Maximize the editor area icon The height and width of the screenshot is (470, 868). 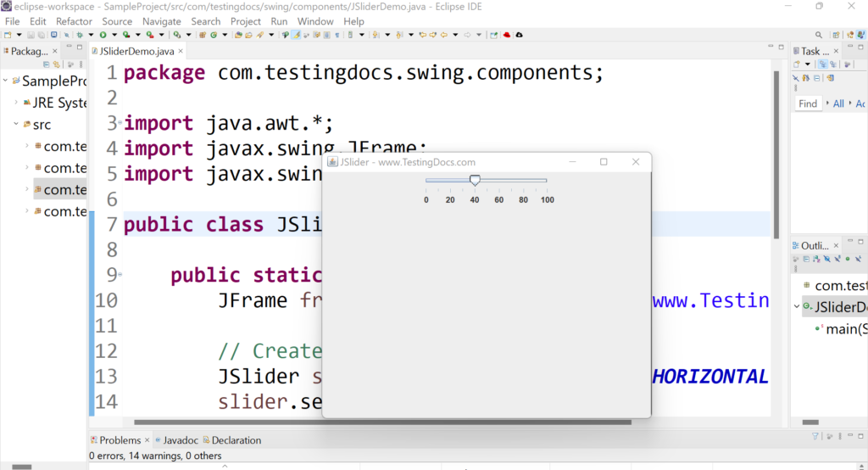pos(781,48)
